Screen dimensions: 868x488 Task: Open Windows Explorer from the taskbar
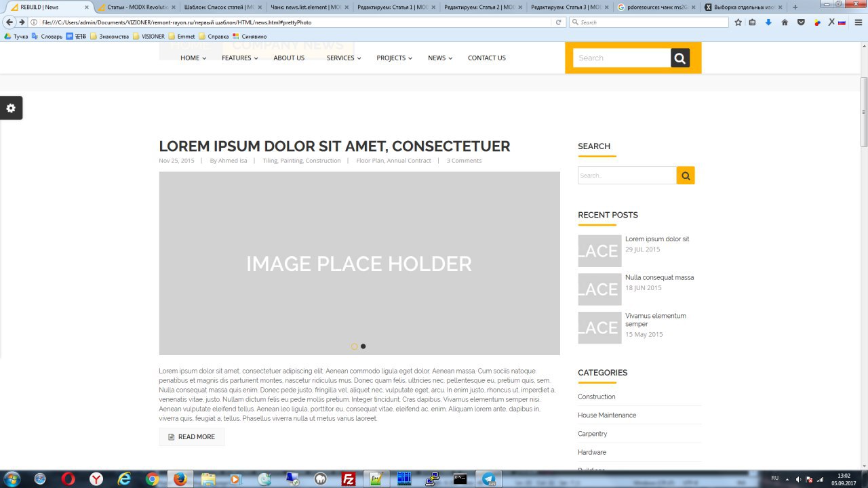208,479
